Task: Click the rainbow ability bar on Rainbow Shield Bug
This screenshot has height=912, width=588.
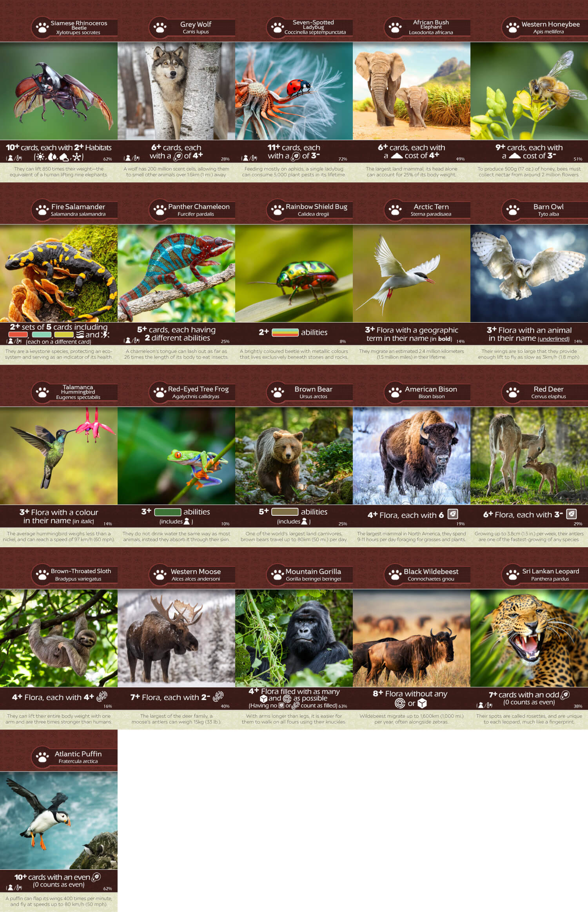Action: [x=285, y=332]
